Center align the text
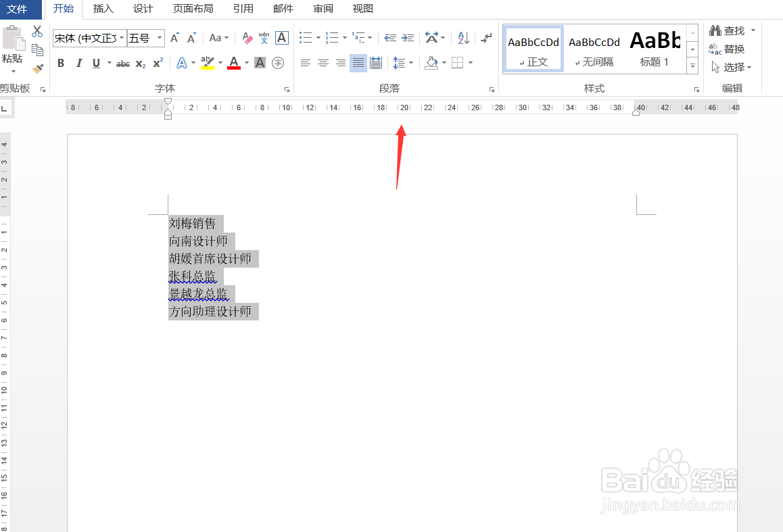The width and height of the screenshot is (783, 532). pyautogui.click(x=323, y=63)
